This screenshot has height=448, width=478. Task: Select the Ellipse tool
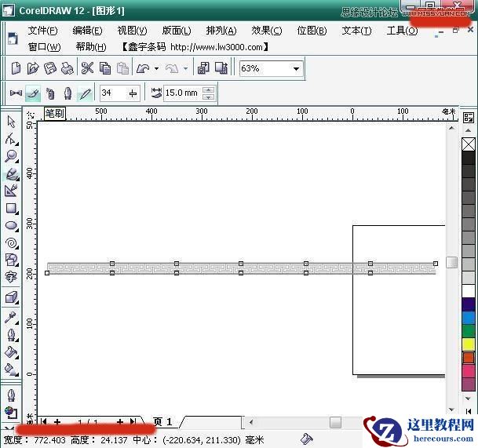11,226
